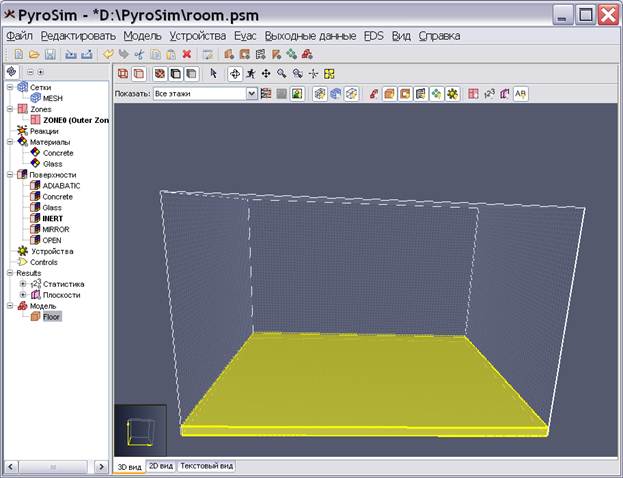Toggle the zones red grid filter icon
623x478 pixels.
click(473, 94)
